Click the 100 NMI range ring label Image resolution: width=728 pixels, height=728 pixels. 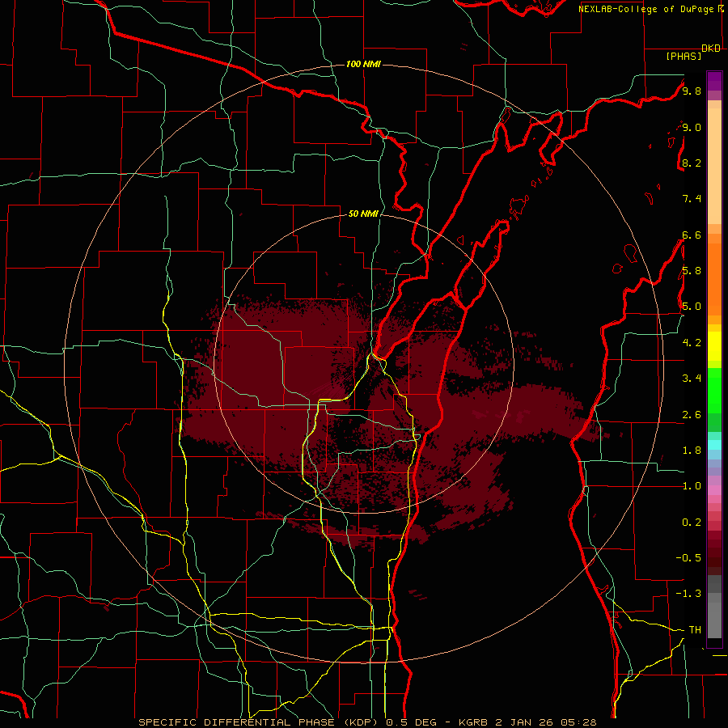[363, 64]
